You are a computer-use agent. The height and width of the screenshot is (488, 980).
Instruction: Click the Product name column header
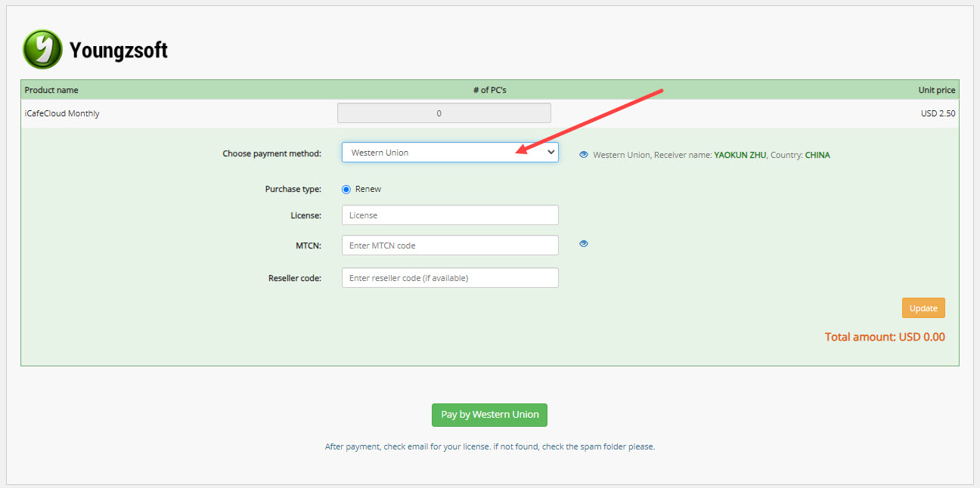51,90
